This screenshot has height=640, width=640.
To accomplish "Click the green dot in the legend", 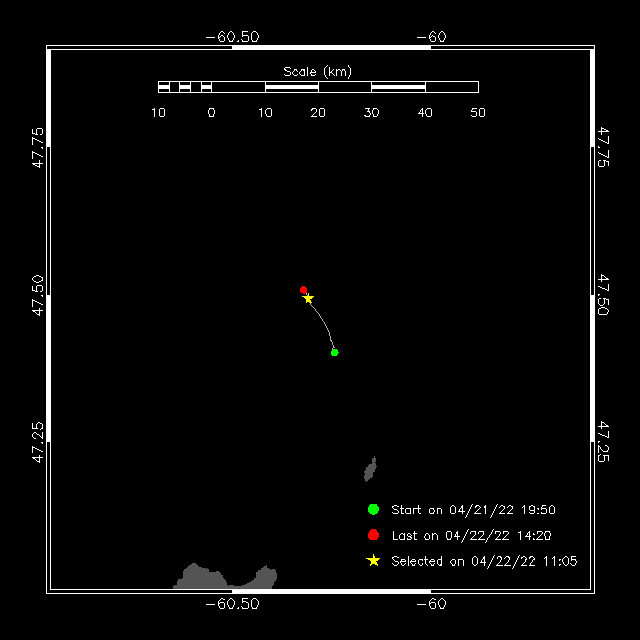I will click(373, 509).
